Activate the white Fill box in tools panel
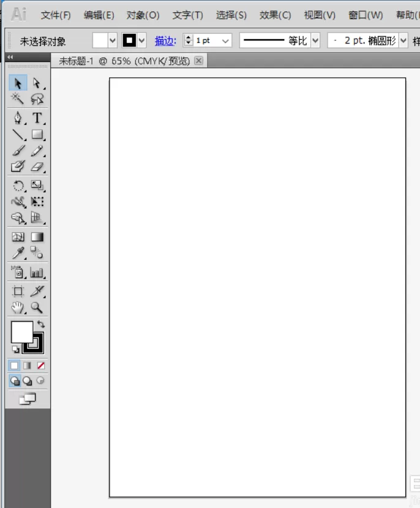 (x=22, y=332)
